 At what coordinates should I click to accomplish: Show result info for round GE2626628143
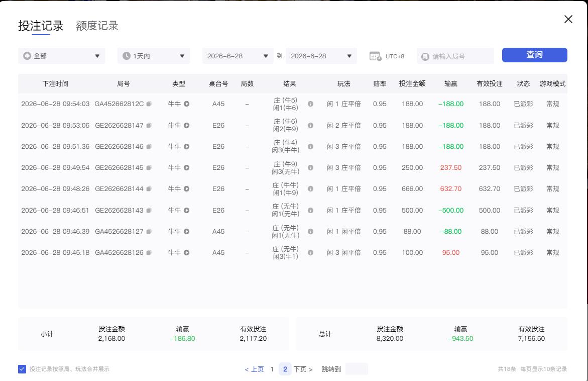(310, 211)
